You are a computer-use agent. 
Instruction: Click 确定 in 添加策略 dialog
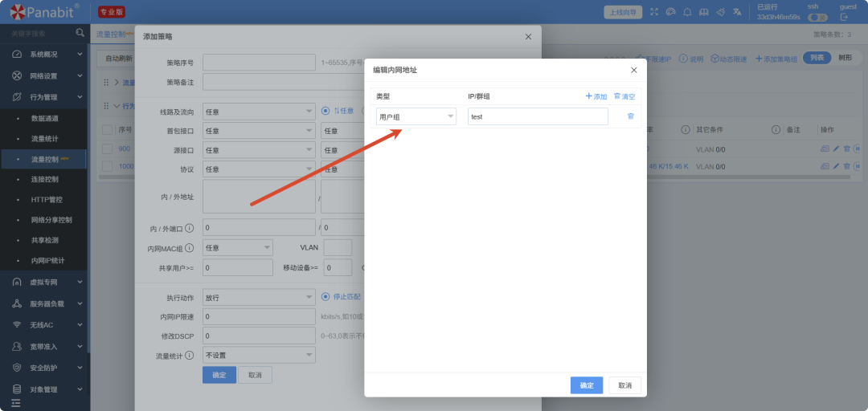click(219, 375)
